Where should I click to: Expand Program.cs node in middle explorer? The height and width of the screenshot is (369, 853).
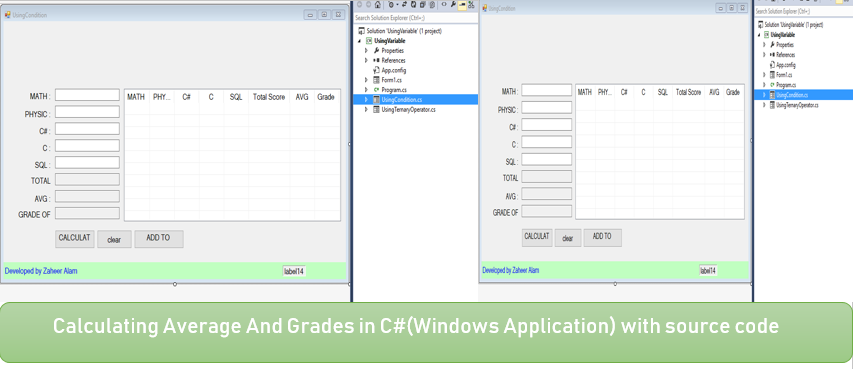click(x=367, y=90)
